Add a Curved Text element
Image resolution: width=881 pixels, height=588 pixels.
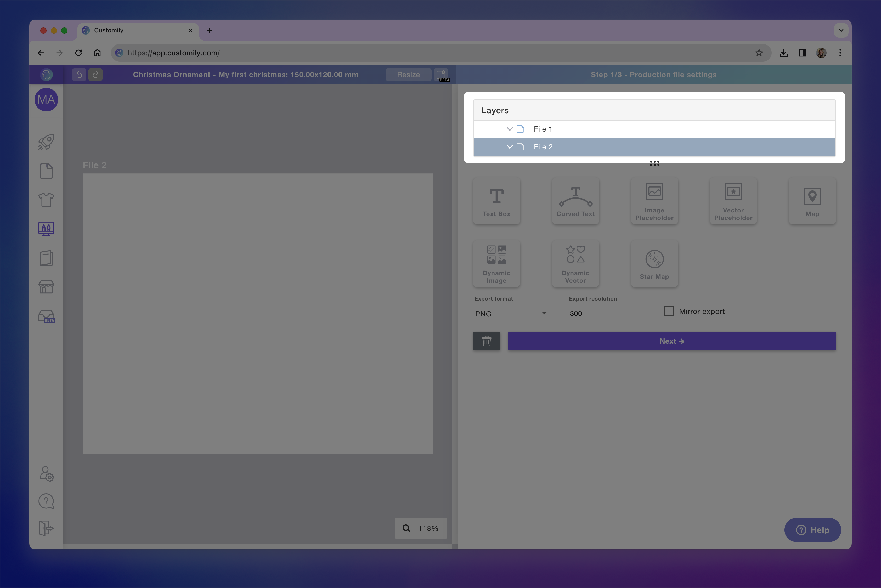click(x=575, y=201)
